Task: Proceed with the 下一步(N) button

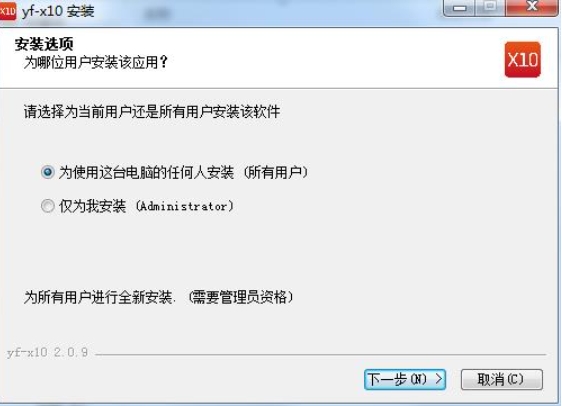Action: click(405, 379)
